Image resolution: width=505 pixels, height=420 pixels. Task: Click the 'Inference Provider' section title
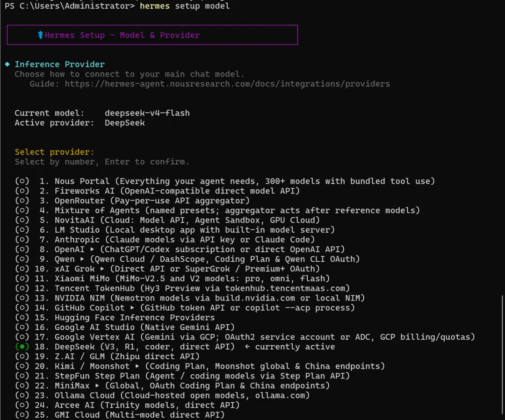(x=59, y=64)
